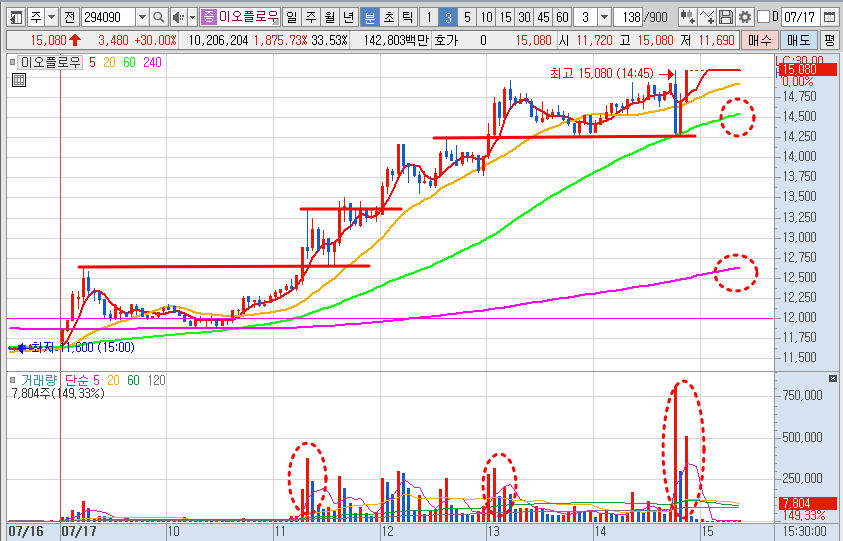This screenshot has height=541, width=843.
Task: Click the magenta 240 moving average label
Action: coord(152,62)
